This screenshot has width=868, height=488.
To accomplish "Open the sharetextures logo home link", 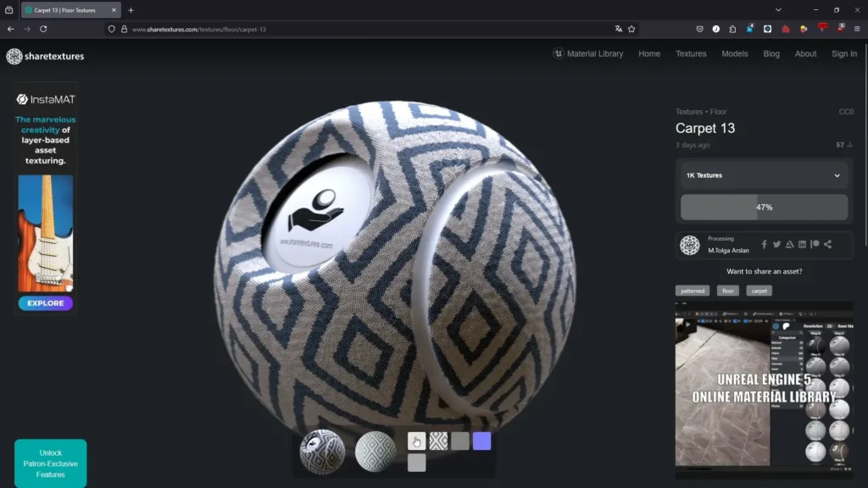I will [x=45, y=56].
